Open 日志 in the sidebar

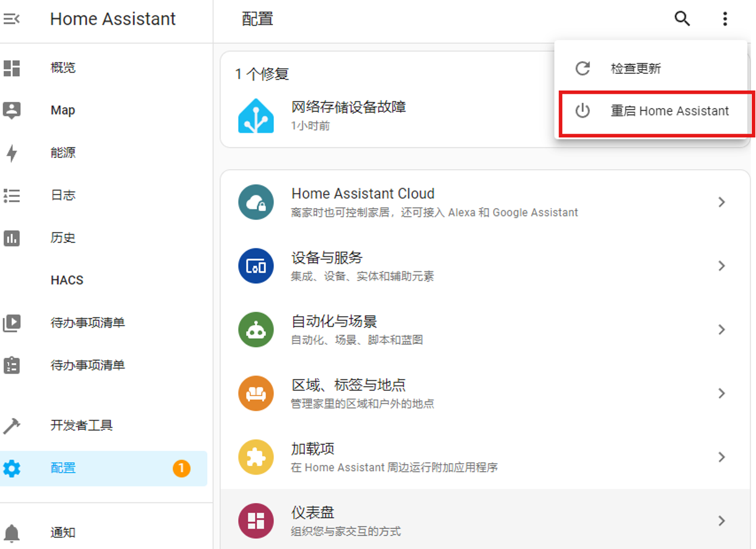click(63, 195)
